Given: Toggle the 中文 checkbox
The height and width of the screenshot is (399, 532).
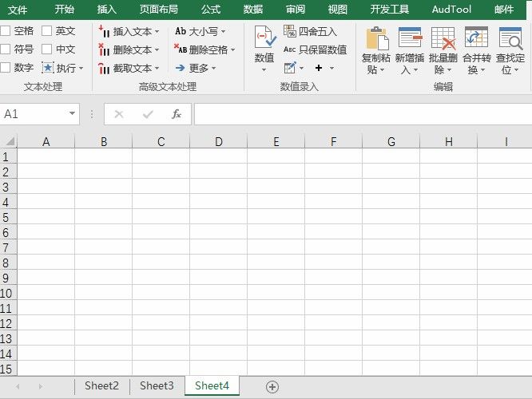Looking at the screenshot, I should (x=46, y=49).
